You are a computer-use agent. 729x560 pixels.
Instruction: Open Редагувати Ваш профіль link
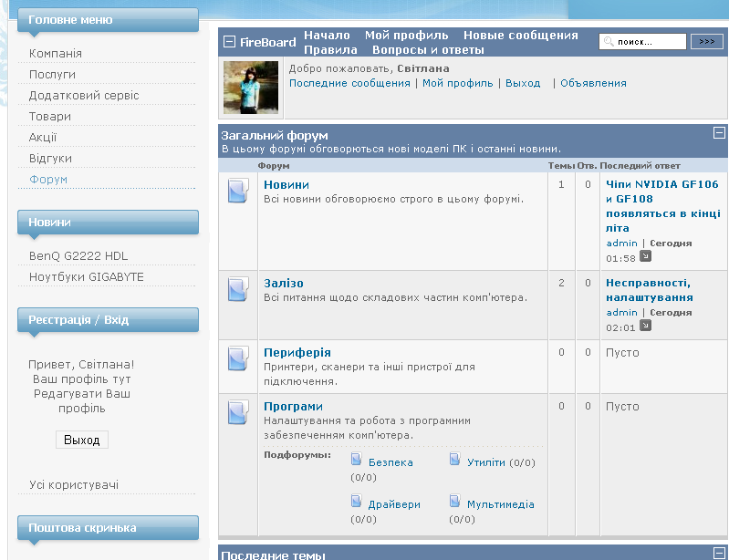click(x=82, y=401)
